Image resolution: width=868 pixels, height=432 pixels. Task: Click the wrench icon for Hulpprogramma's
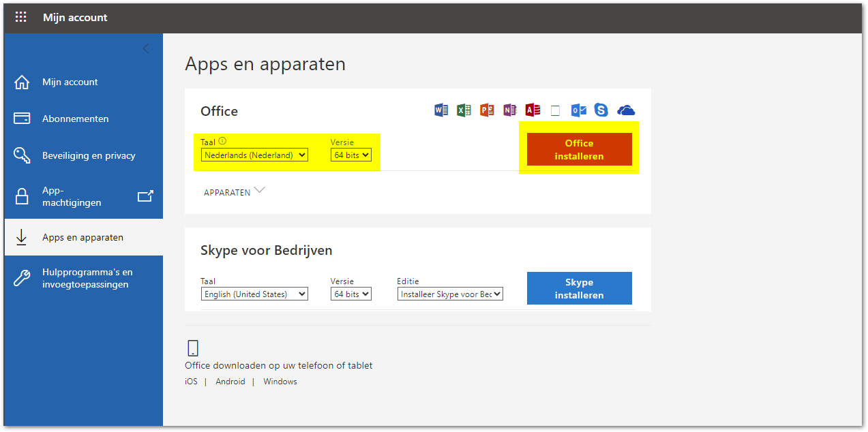(x=22, y=278)
